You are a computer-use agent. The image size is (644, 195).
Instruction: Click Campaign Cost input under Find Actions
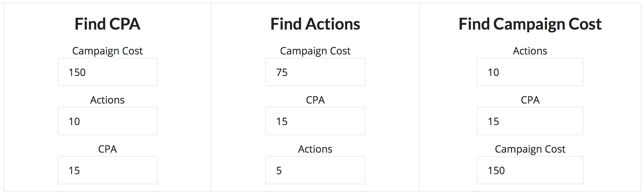315,72
